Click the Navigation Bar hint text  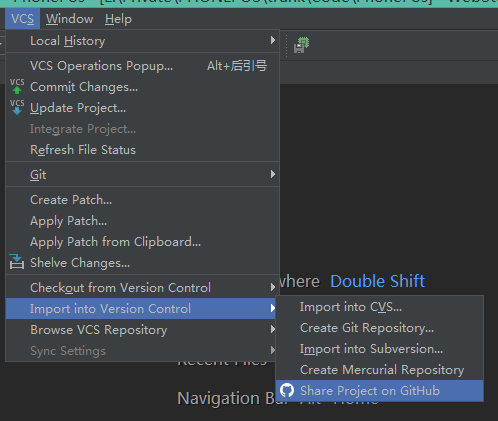point(227,398)
